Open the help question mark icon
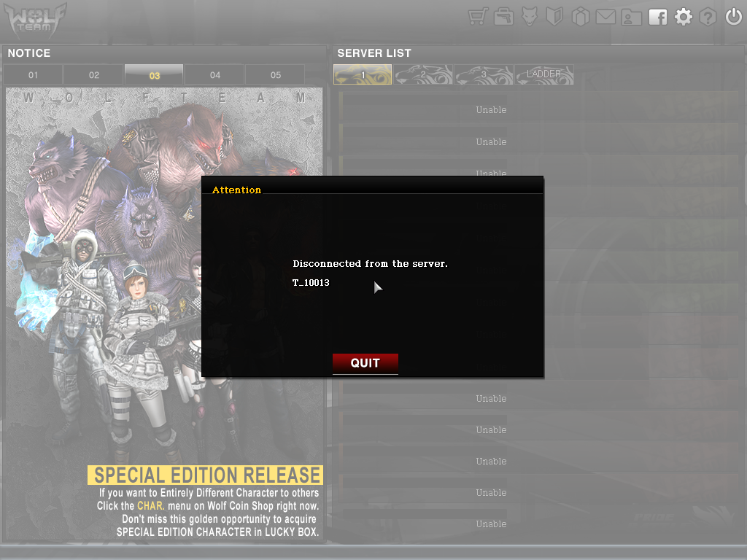The image size is (747, 560). (708, 17)
